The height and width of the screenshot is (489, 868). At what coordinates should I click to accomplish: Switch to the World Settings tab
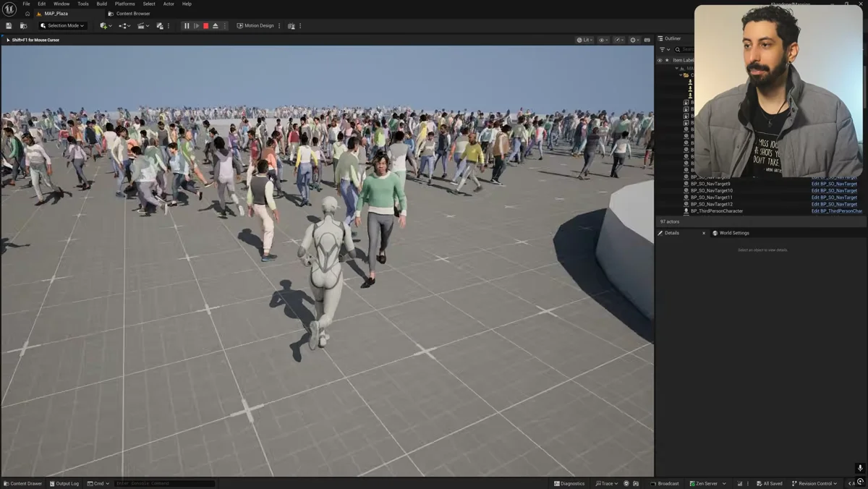pos(731,233)
